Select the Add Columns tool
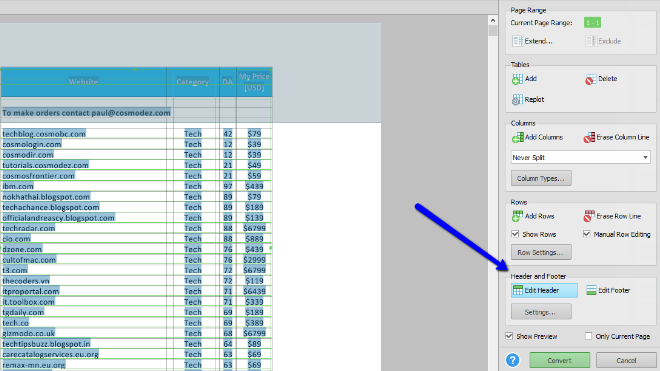The image size is (660, 371). coord(538,137)
